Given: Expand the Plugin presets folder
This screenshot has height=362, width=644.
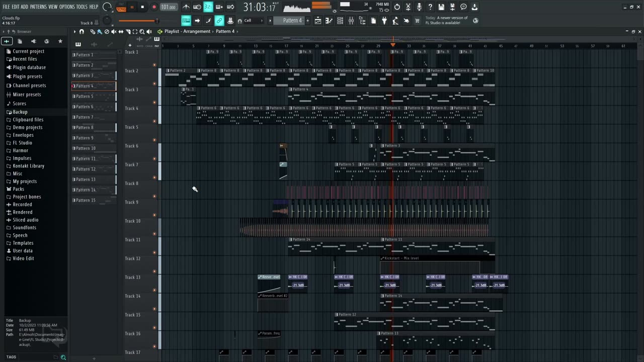Looking at the screenshot, I should click(27, 76).
